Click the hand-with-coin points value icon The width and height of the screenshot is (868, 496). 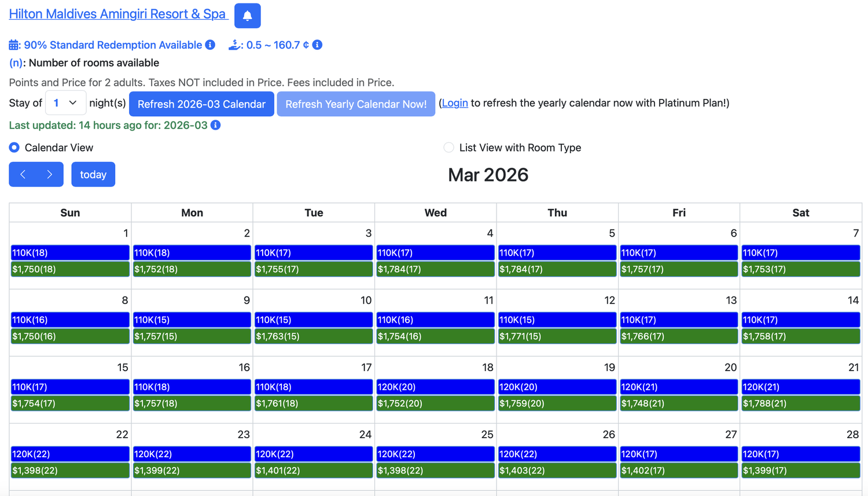click(234, 45)
